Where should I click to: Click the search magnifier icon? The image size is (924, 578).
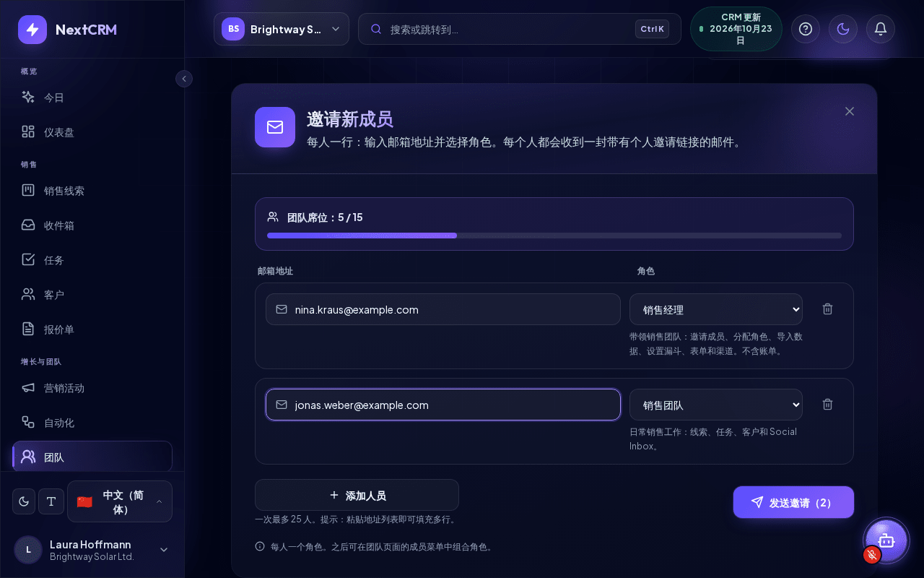click(376, 30)
